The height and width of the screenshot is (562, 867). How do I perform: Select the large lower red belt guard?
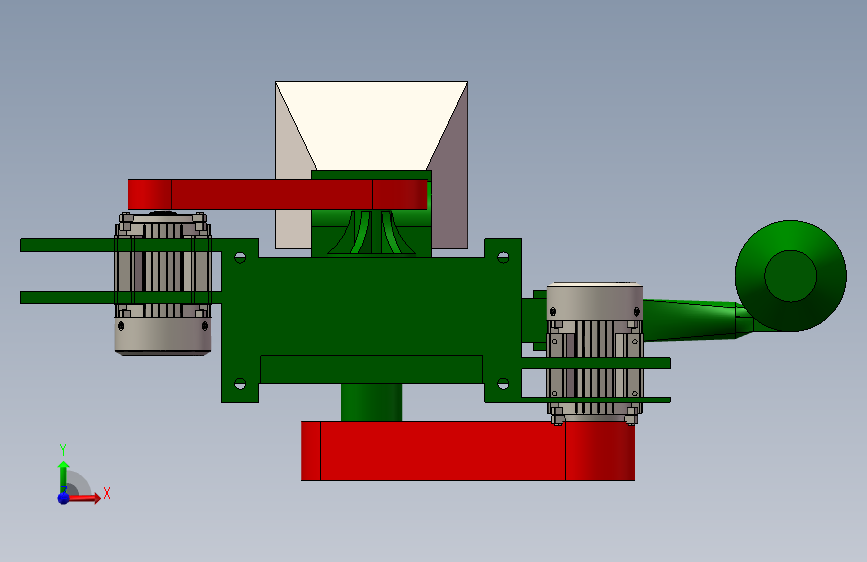pos(468,451)
